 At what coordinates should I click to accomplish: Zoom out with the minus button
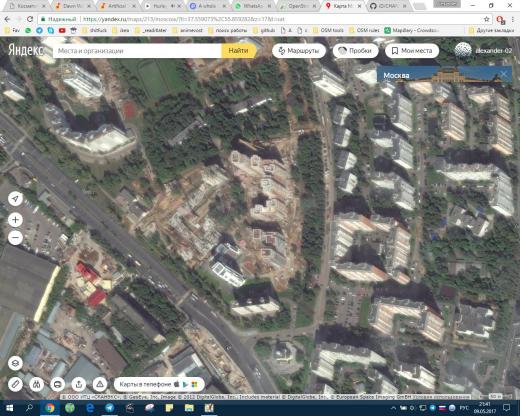tap(15, 238)
